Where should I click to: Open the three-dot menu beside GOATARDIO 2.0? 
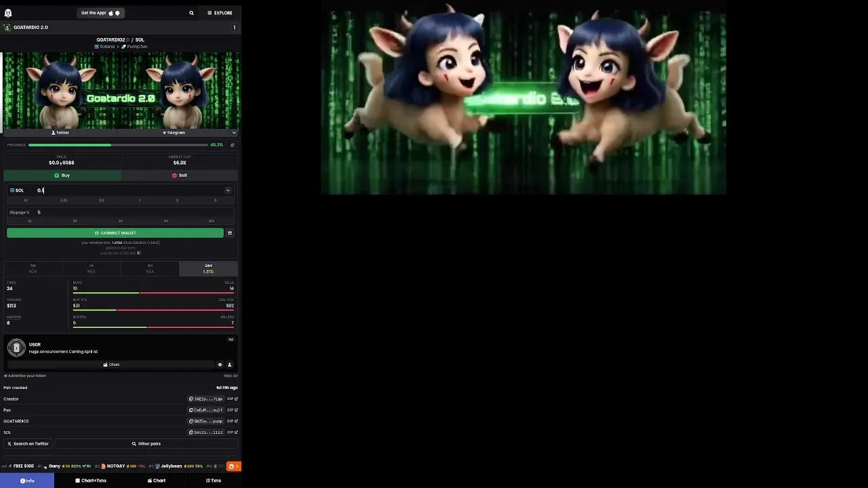235,28
